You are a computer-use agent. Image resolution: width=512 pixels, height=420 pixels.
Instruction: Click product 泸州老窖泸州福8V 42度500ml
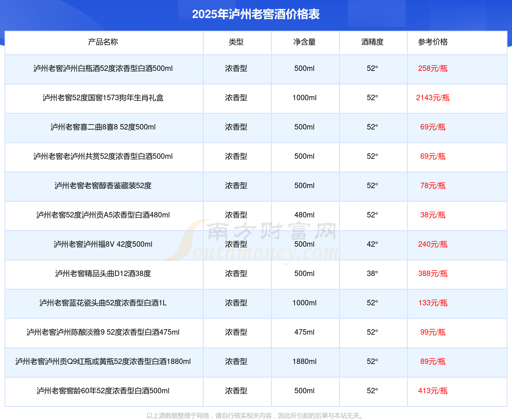click(x=103, y=244)
